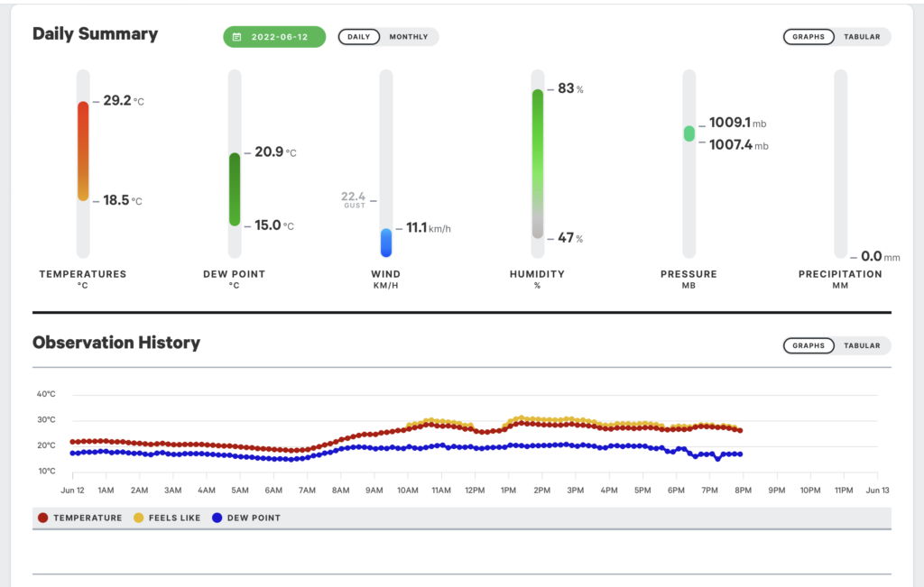924x587 pixels.
Task: Click the 6AM tick on the chart axis
Action: tap(273, 490)
